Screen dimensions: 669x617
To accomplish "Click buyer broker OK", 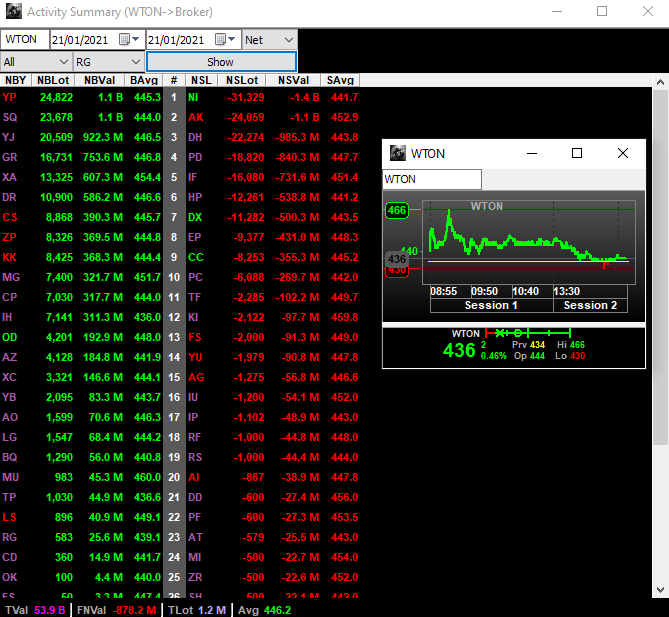I will tap(10, 577).
